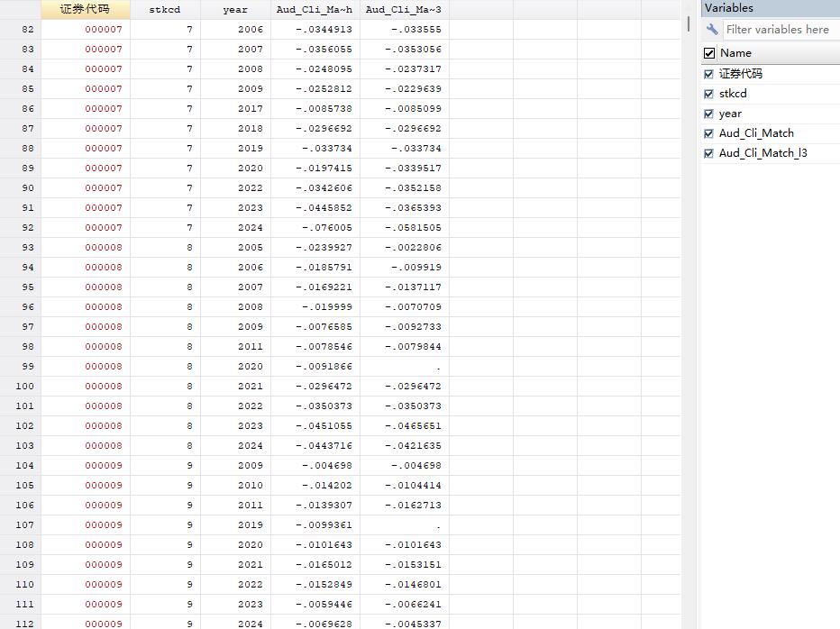This screenshot has width=840, height=629.
Task: Click value -.0092733 in row 97
Action: coord(404,327)
